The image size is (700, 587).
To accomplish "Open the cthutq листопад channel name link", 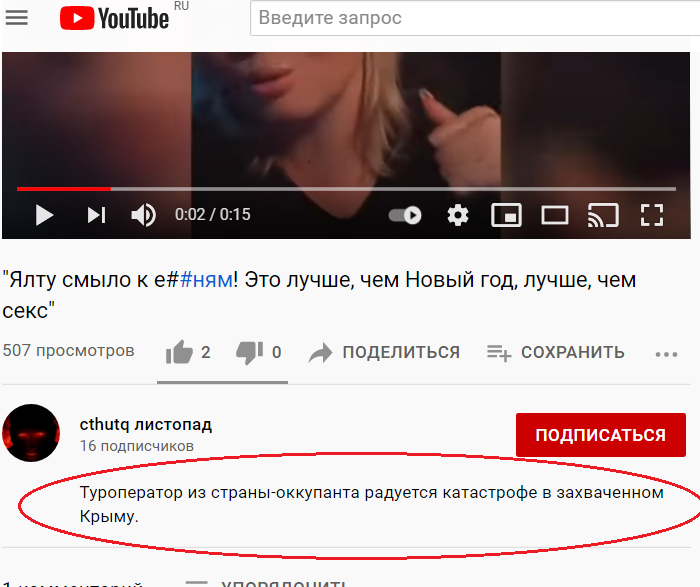I will 146,425.
